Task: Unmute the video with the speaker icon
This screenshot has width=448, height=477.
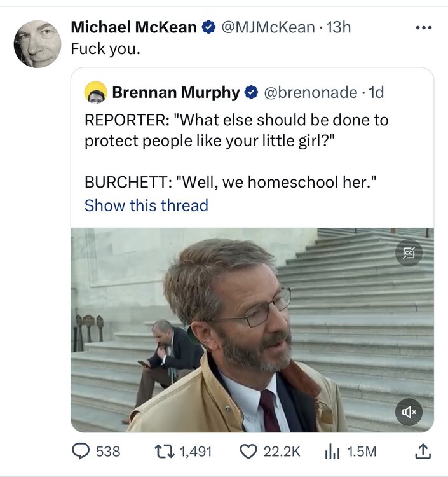Action: (409, 412)
